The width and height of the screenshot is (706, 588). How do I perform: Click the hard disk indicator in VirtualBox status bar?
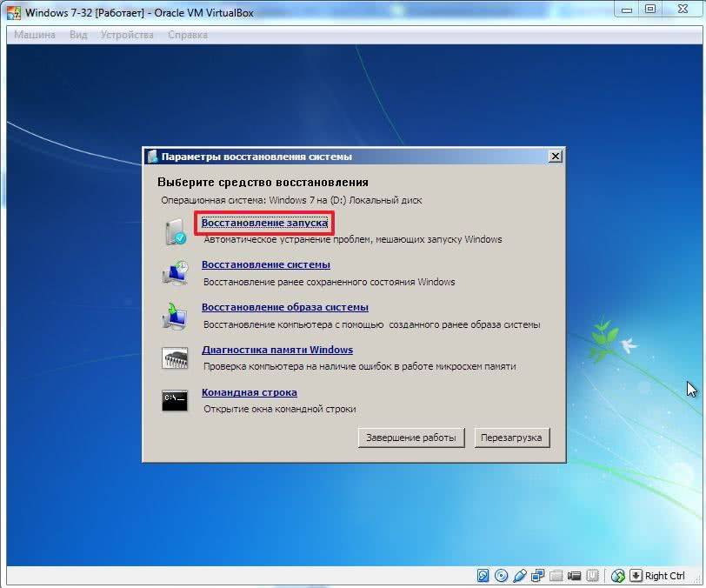tap(483, 576)
